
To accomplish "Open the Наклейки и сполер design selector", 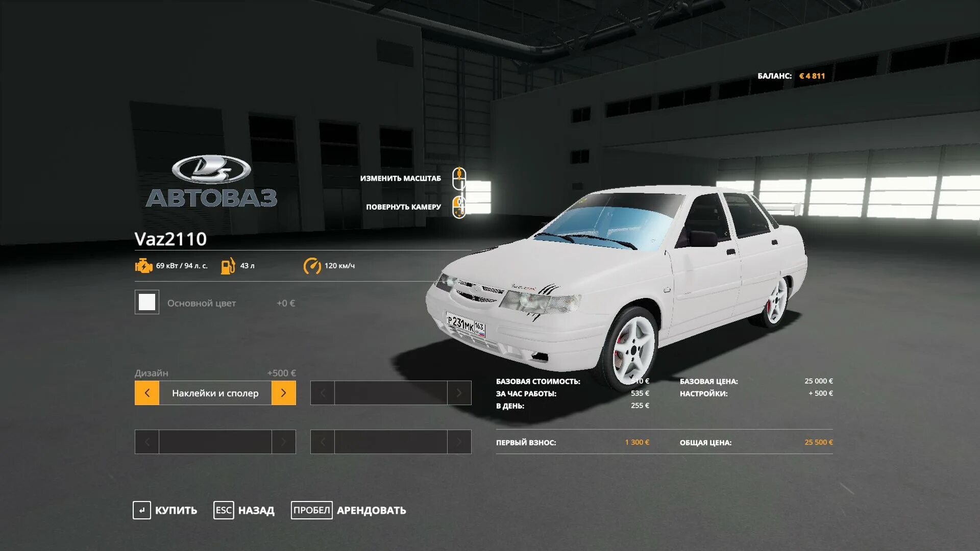I will [215, 393].
